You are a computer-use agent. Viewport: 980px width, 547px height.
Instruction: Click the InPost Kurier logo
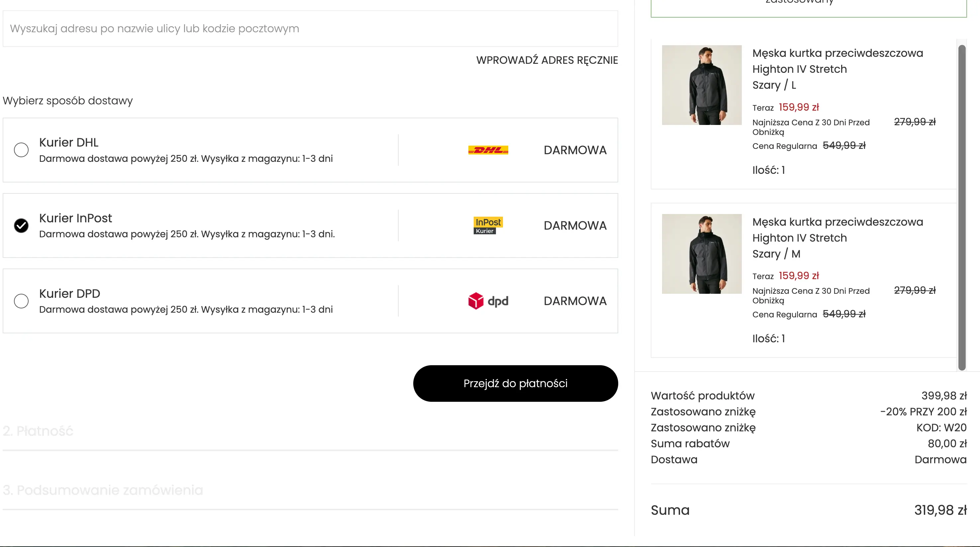pyautogui.click(x=488, y=225)
